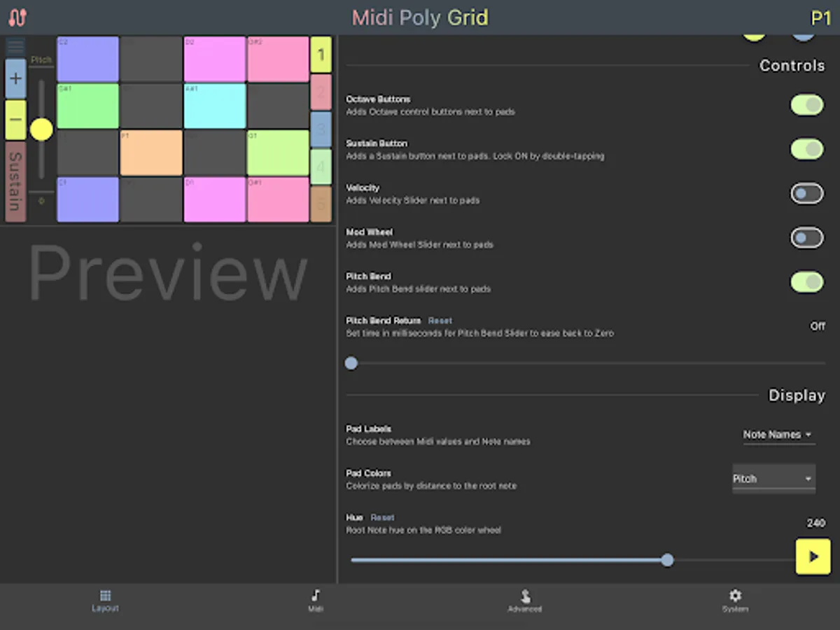Click Reset next to Pitch Bend Return

tap(440, 321)
